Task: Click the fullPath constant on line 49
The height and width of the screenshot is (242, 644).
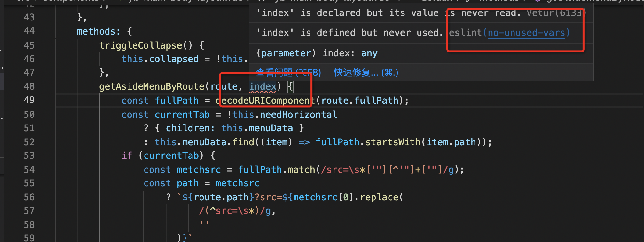Action: coord(177,101)
